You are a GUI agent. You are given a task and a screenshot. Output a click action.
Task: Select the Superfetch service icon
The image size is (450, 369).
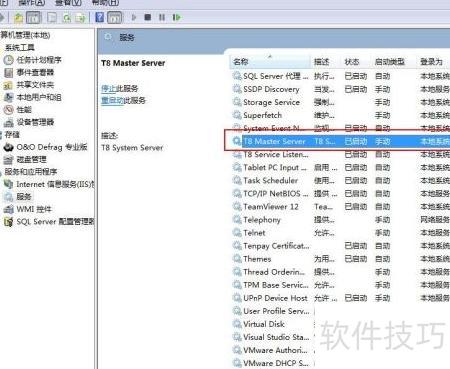(237, 115)
